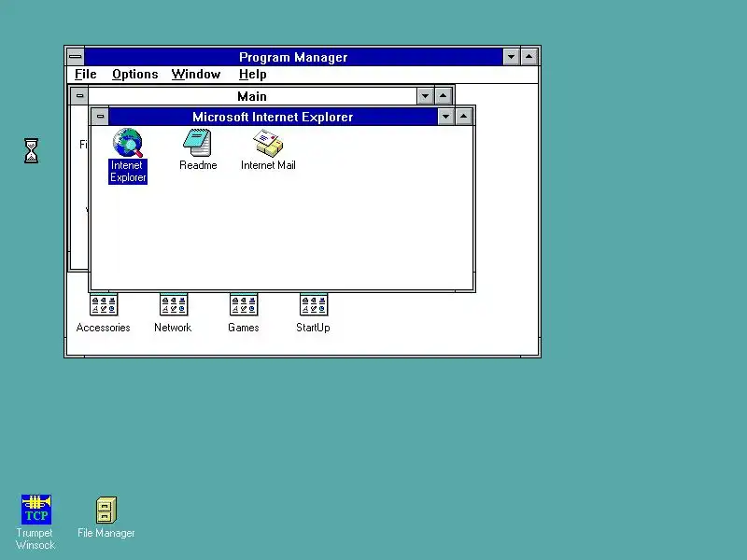Click the highlighted Internet Explorer label
Image resolution: width=747 pixels, height=560 pixels.
tap(128, 172)
